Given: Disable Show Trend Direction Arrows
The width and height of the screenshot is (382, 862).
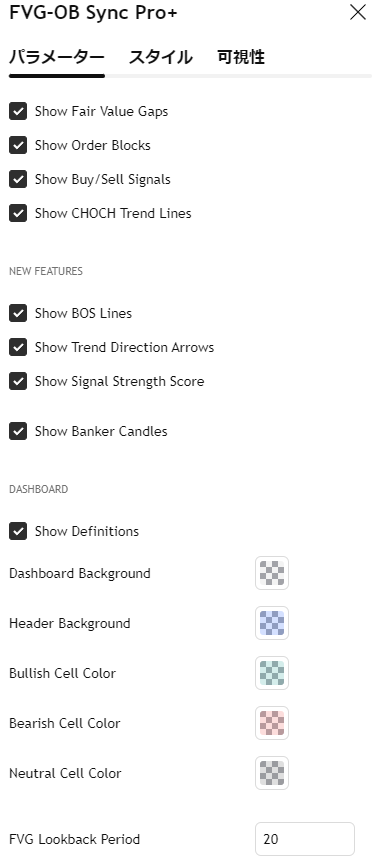Looking at the screenshot, I should pos(18,347).
